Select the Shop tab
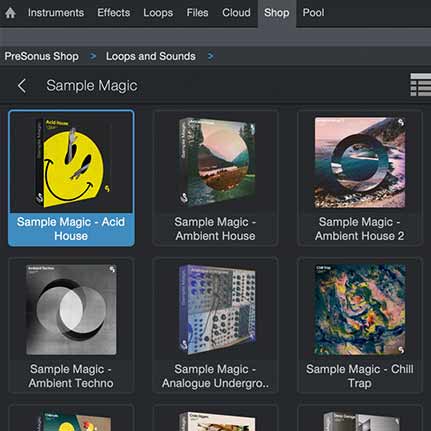Viewport: 431px width, 431px height. (x=277, y=13)
